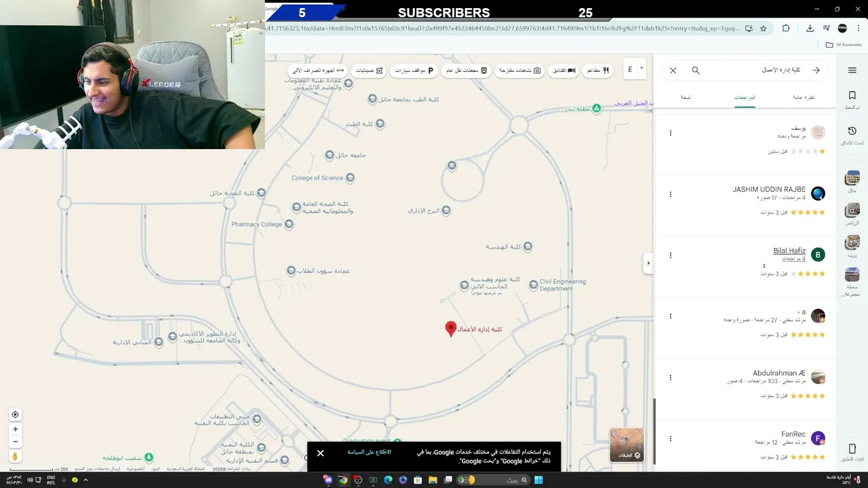
Task: Click the College of Science map marker
Action: tap(351, 178)
